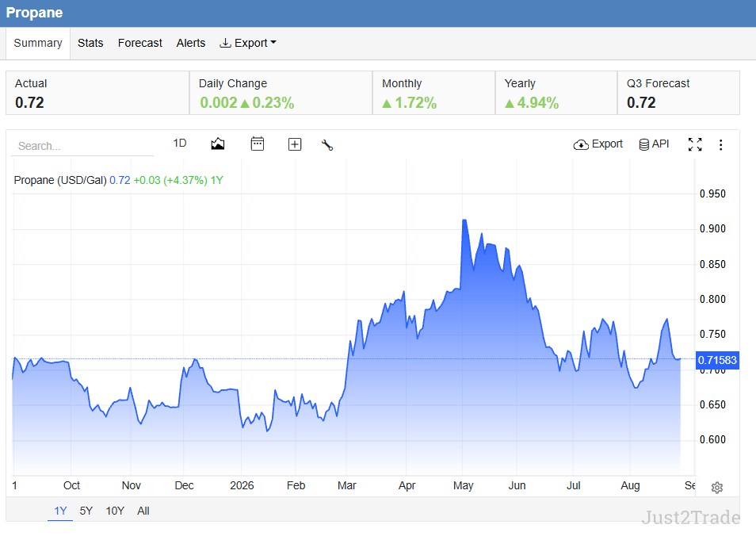Click the 0.71583 current price label

tap(717, 360)
